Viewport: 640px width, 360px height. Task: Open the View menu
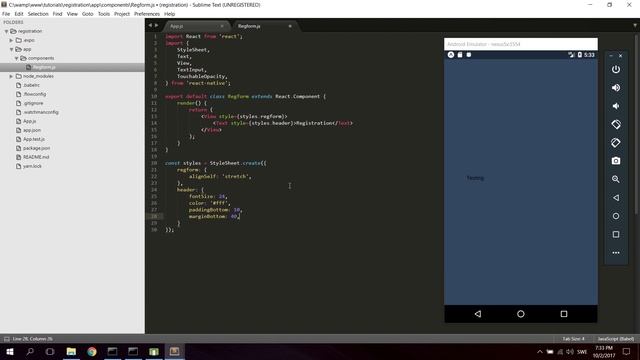point(72,14)
